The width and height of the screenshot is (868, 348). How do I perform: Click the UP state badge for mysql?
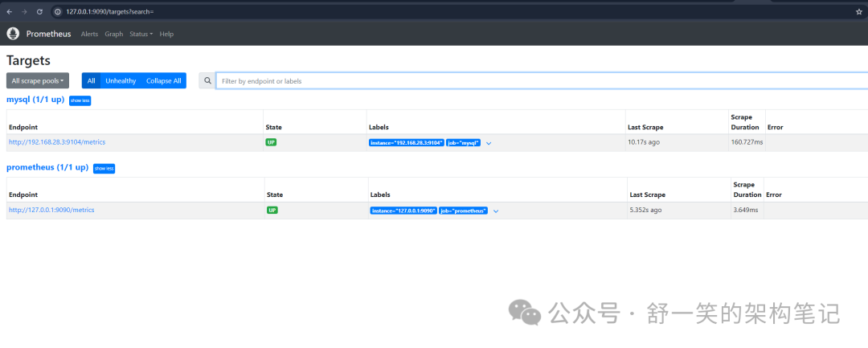(272, 142)
